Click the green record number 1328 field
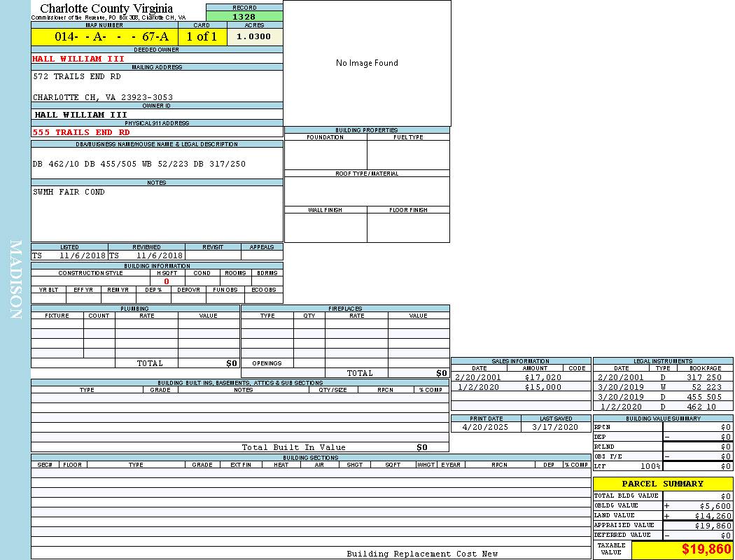 coord(244,16)
